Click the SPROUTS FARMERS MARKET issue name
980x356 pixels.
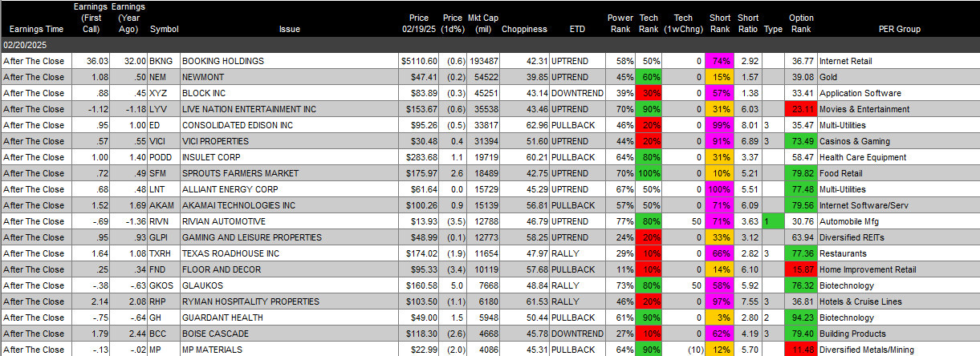(x=240, y=173)
